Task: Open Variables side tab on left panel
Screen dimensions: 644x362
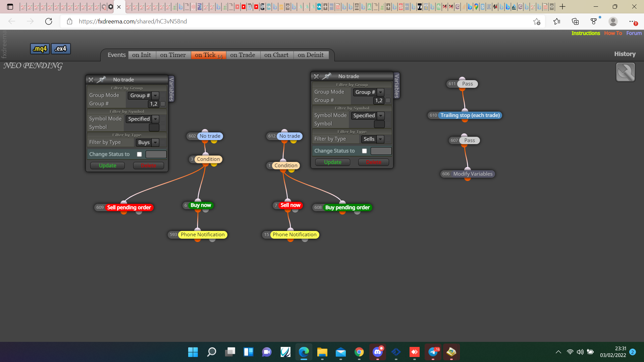Action: pyautogui.click(x=171, y=89)
